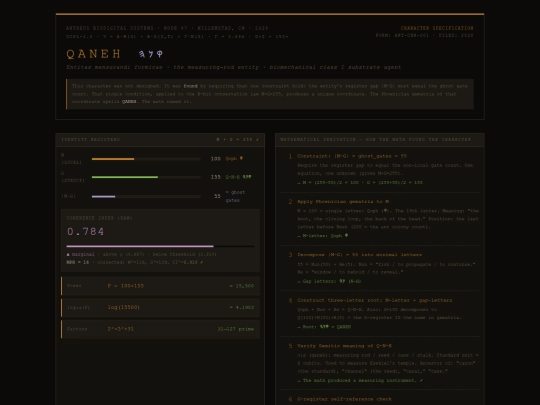Click step 1 'Constraint: |M-G| = ghost_gates' heading
This screenshot has height=405, width=540.
coord(352,156)
